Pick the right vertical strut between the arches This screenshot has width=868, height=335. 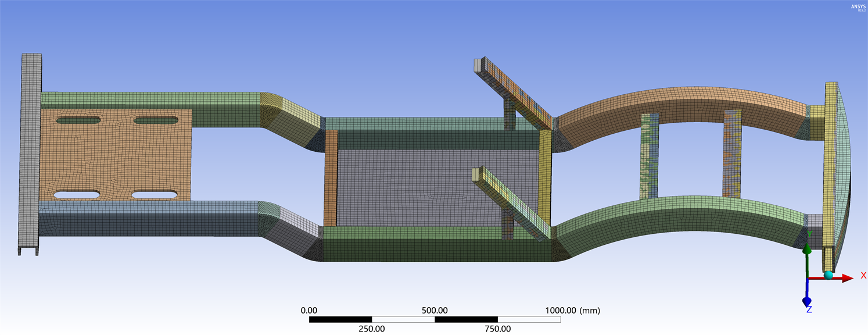(x=732, y=154)
